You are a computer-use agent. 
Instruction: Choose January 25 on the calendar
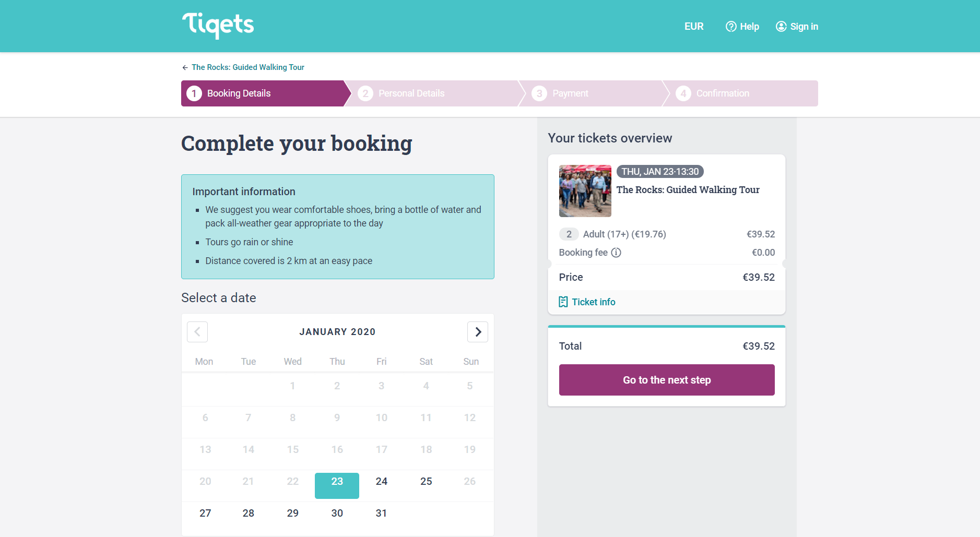click(x=426, y=482)
